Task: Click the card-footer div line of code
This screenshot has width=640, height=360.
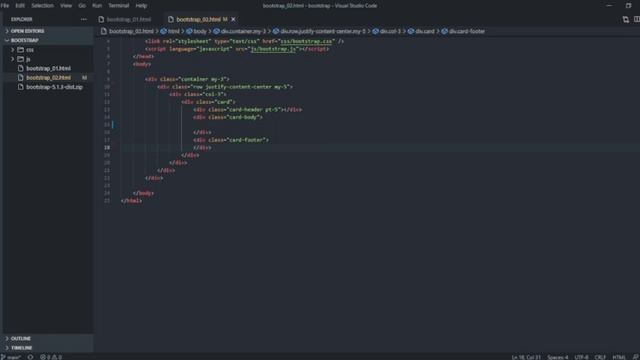Action: coord(231,140)
